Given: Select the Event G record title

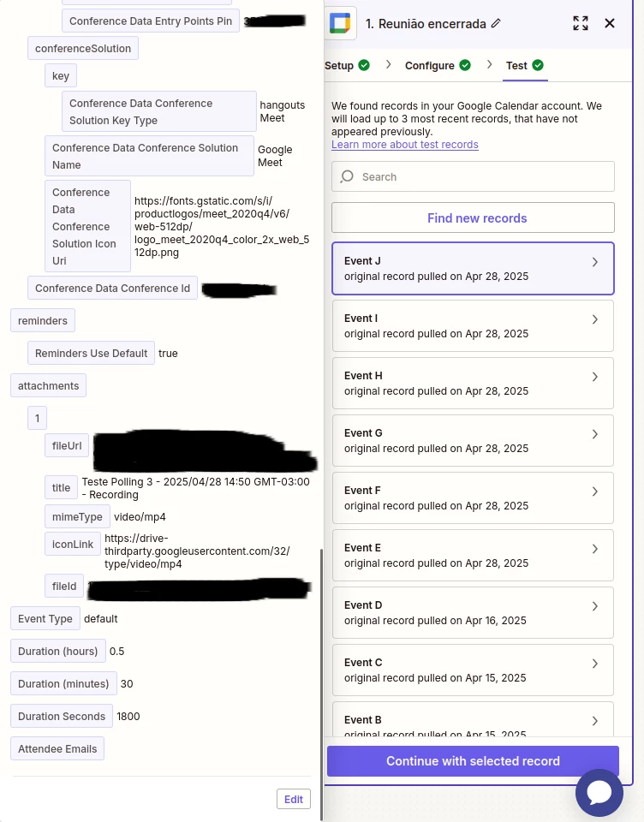Looking at the screenshot, I should [x=363, y=433].
